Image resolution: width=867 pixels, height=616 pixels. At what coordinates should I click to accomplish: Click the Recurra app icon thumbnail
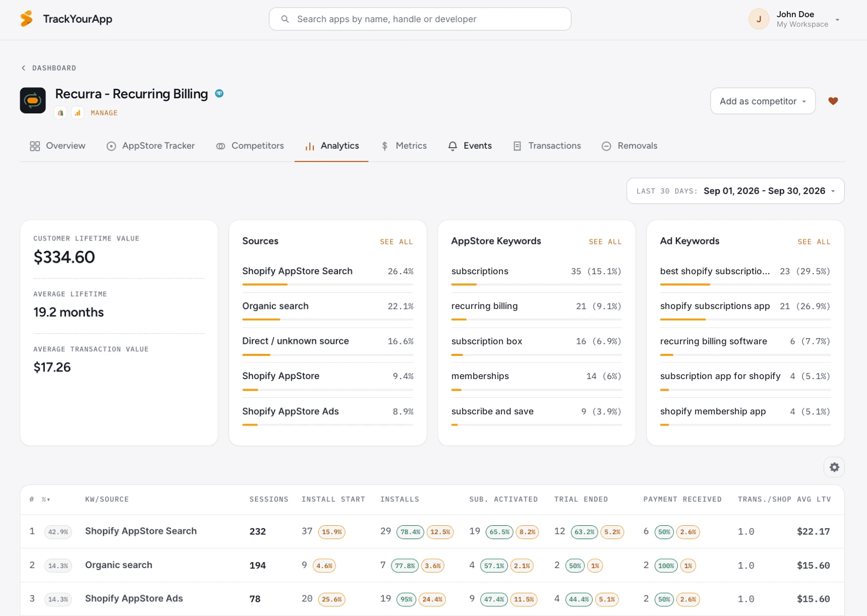pyautogui.click(x=33, y=100)
